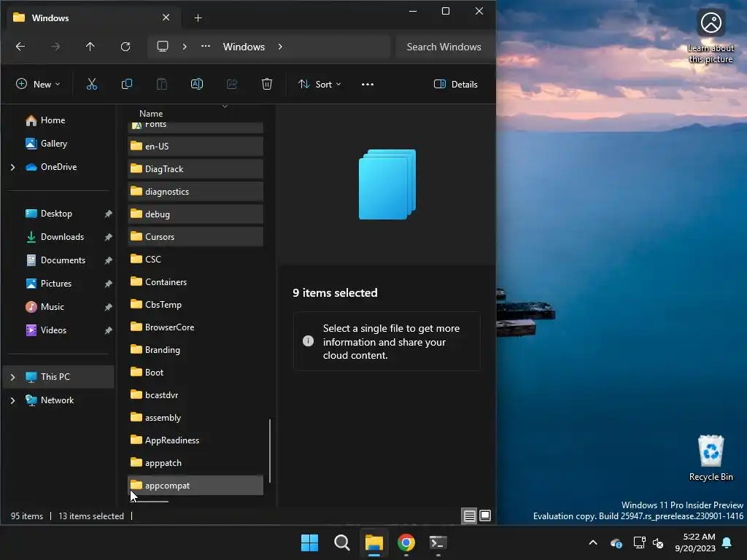
Task: Open the See more three-dots menu
Action: 368,85
